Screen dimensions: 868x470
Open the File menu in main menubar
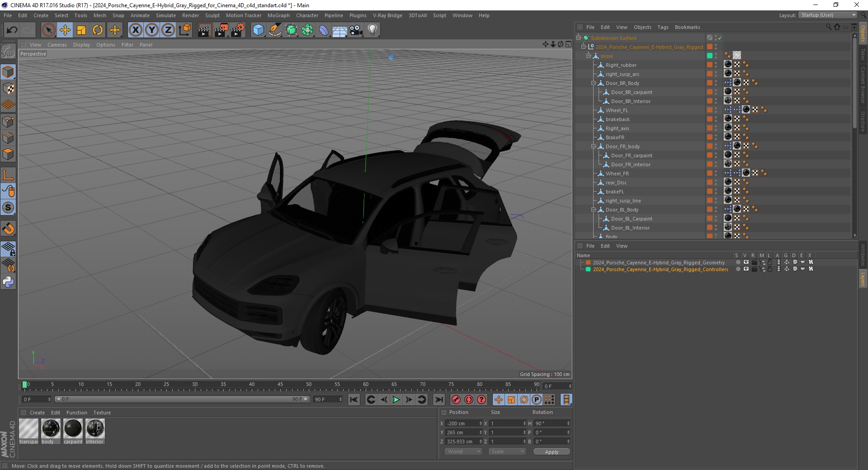tap(8, 15)
